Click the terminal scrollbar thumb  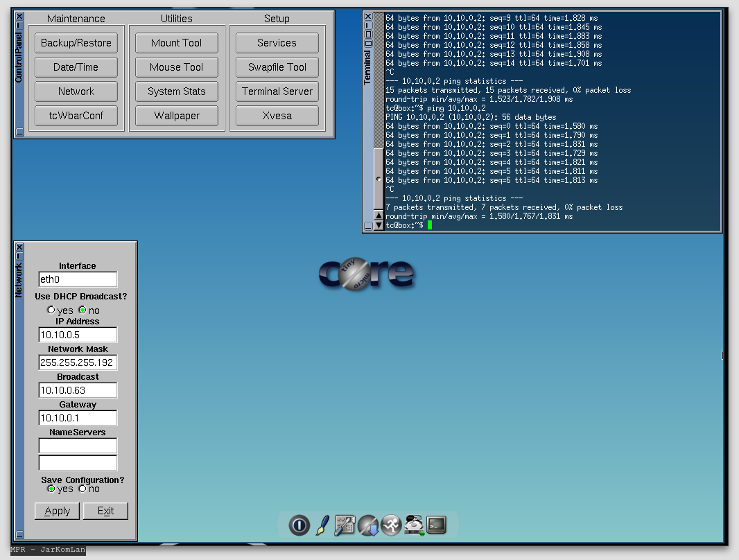378,178
